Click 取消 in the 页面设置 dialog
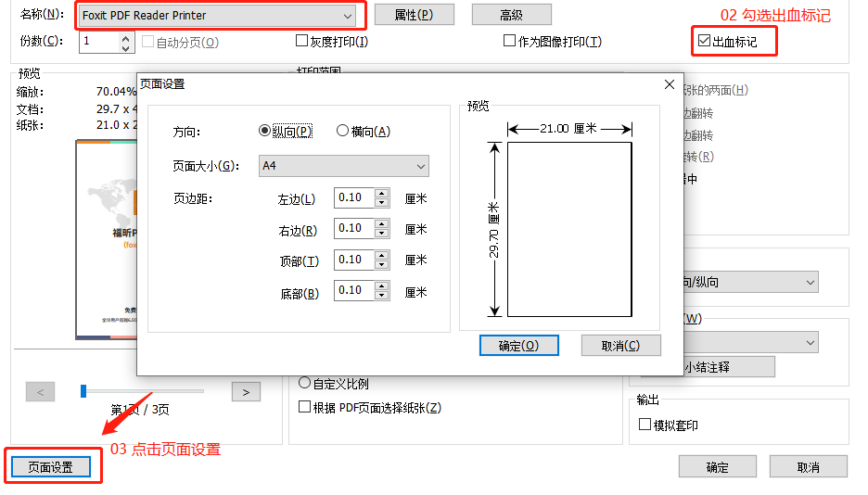 (620, 346)
